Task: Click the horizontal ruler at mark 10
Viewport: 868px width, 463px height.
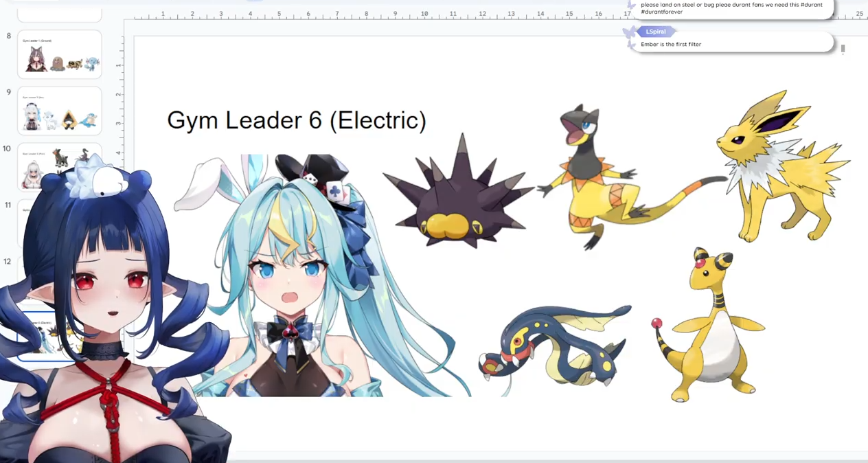Action: (424, 14)
